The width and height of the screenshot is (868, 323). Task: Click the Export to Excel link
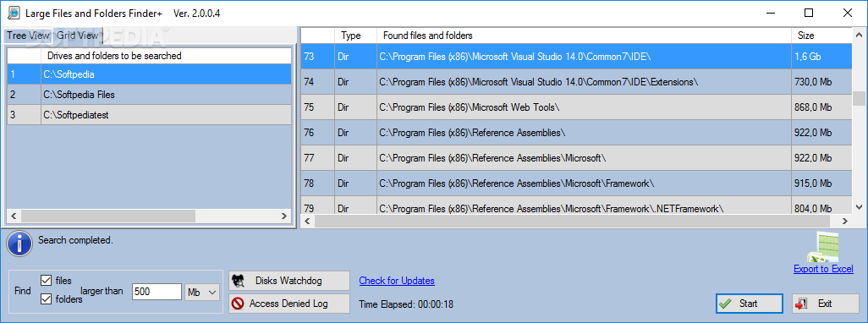tap(824, 269)
